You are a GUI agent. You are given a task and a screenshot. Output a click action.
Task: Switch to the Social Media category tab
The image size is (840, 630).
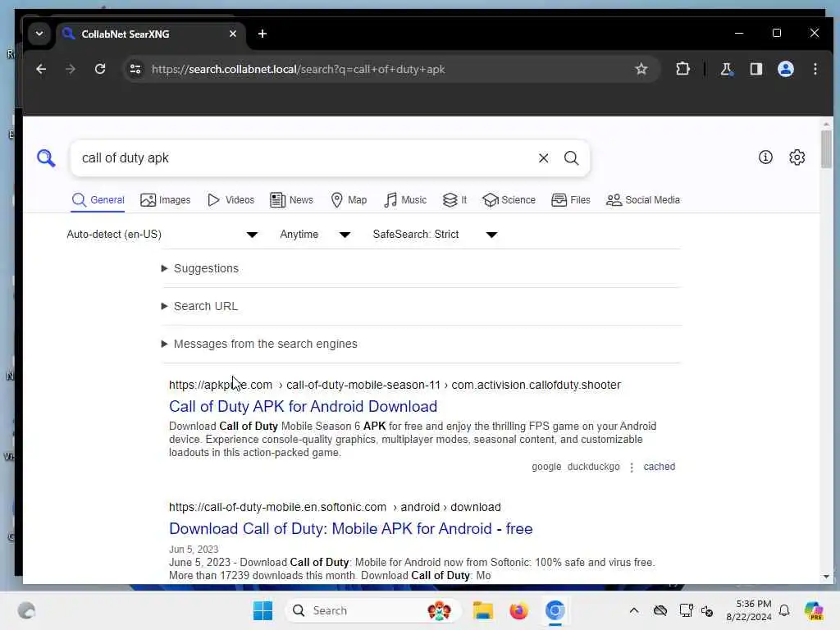pyautogui.click(x=643, y=200)
